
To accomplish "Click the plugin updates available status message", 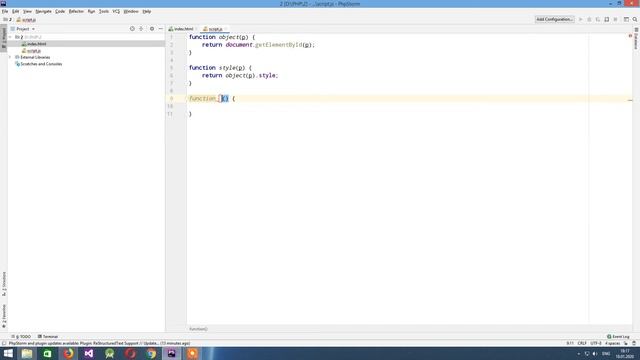I will tap(99, 343).
